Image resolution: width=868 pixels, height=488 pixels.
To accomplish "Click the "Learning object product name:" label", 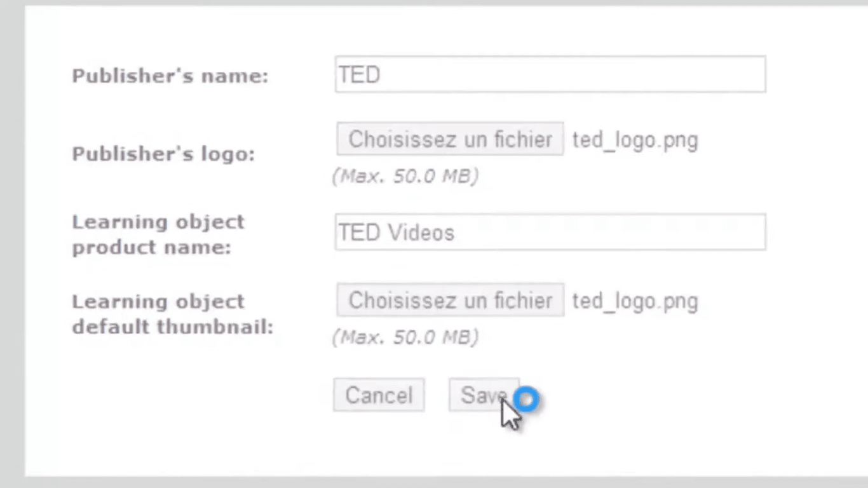I will [x=158, y=234].
